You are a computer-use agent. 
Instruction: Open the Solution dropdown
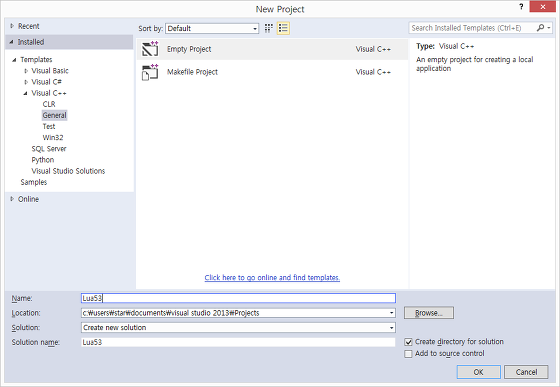point(391,328)
